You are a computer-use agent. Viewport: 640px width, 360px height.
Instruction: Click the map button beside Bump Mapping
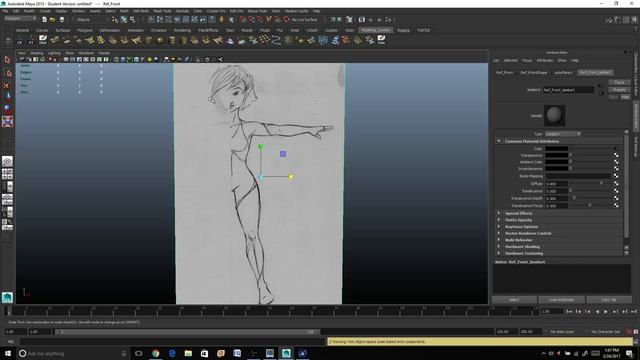click(616, 176)
